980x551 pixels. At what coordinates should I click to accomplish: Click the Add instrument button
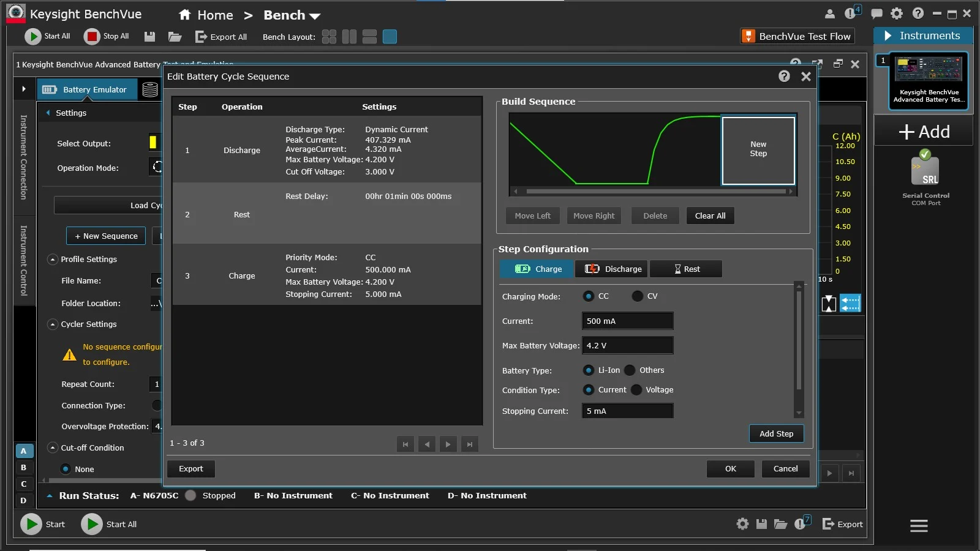coord(924,132)
